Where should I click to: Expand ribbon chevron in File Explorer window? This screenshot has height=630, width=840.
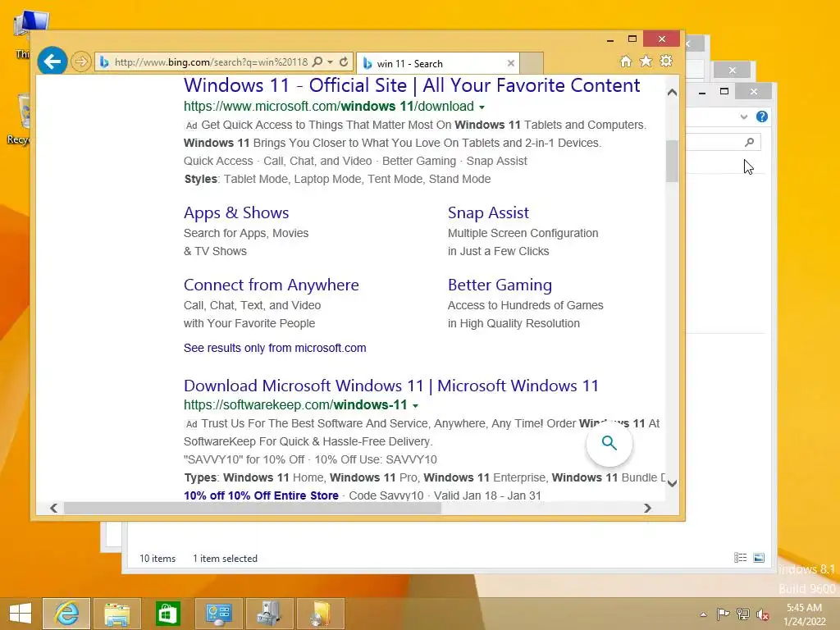click(x=743, y=116)
